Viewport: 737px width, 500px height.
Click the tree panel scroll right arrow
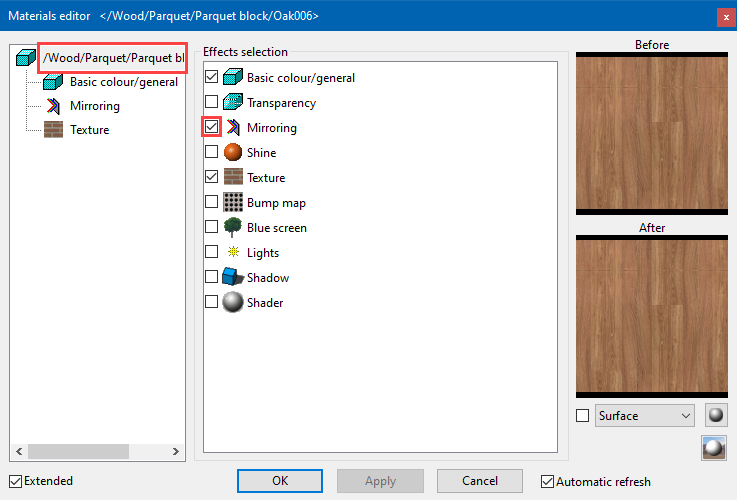tap(175, 451)
